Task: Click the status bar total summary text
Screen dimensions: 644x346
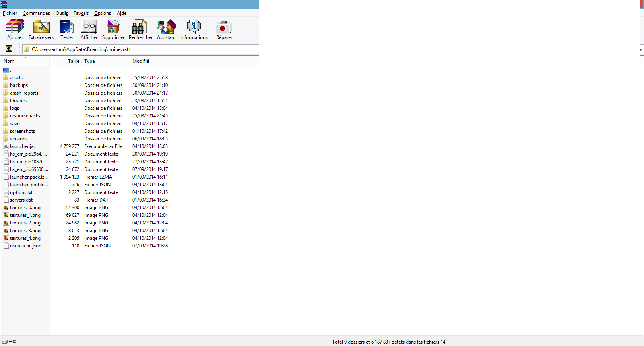Action: [x=388, y=342]
